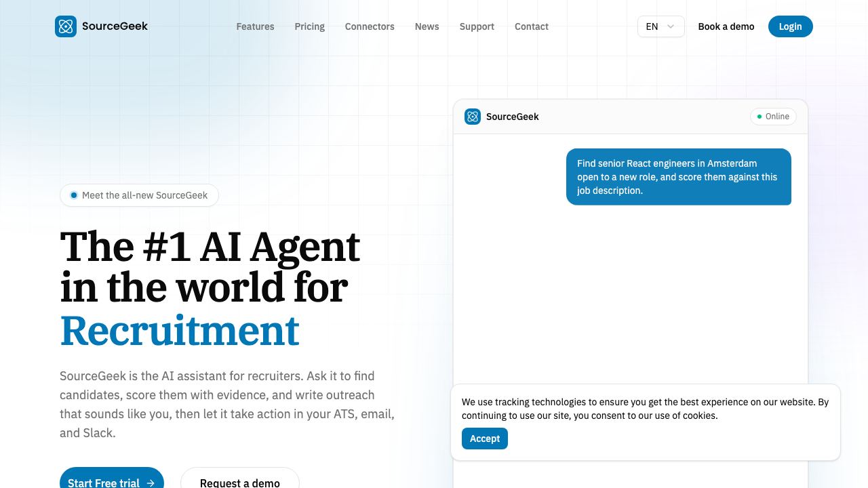Open the EN language dropdown
The width and height of the screenshot is (868, 488).
click(660, 26)
